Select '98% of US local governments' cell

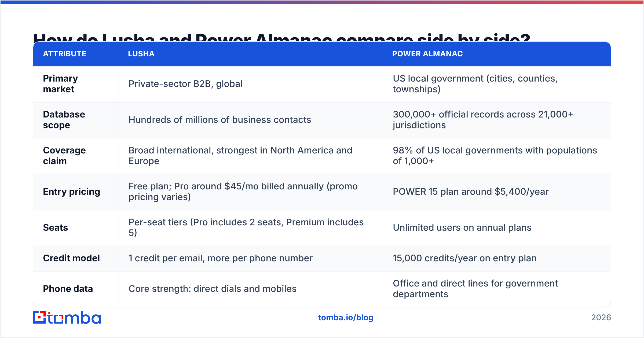pyautogui.click(x=497, y=156)
